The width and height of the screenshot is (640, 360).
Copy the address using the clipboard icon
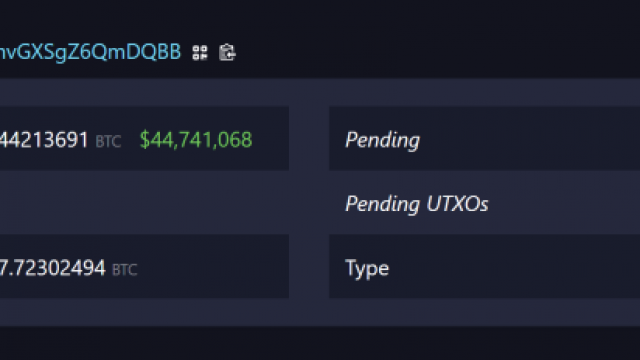[x=227, y=52]
